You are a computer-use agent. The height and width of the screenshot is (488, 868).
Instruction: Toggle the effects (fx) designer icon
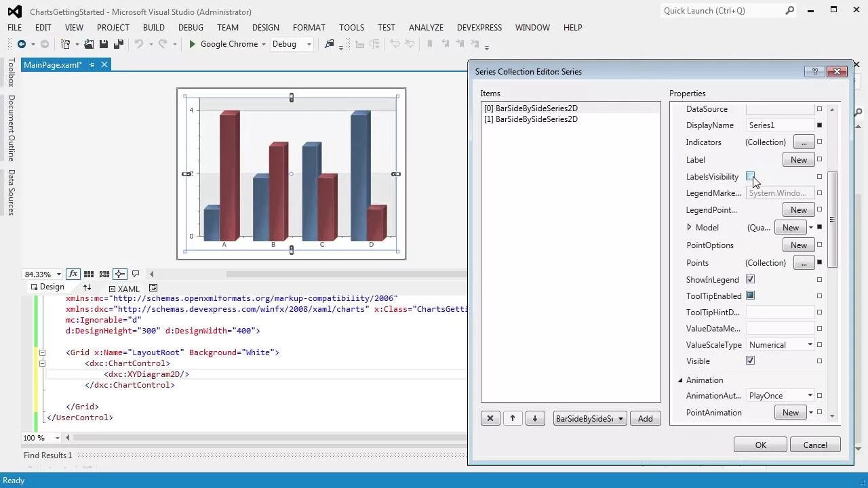coord(73,274)
